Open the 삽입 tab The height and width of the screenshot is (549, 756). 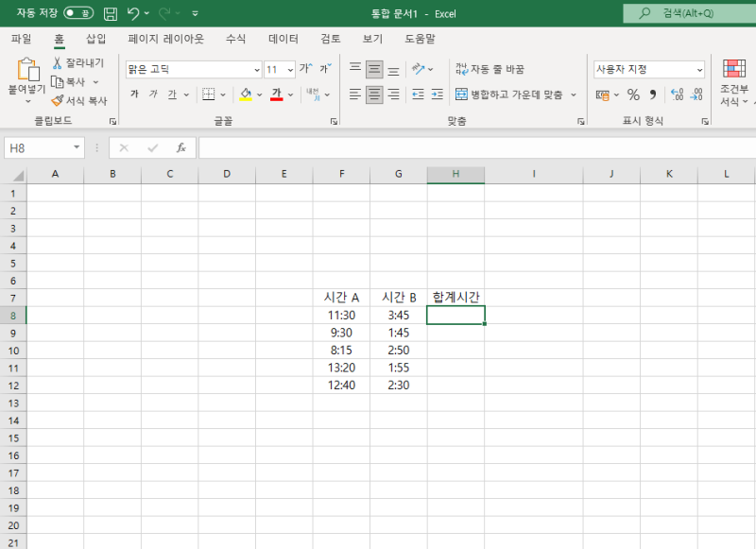coord(96,39)
